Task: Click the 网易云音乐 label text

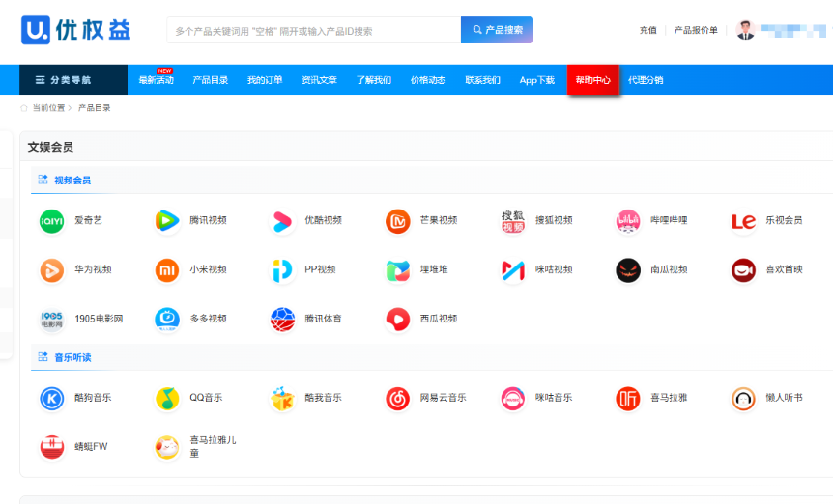Action: pyautogui.click(x=443, y=398)
